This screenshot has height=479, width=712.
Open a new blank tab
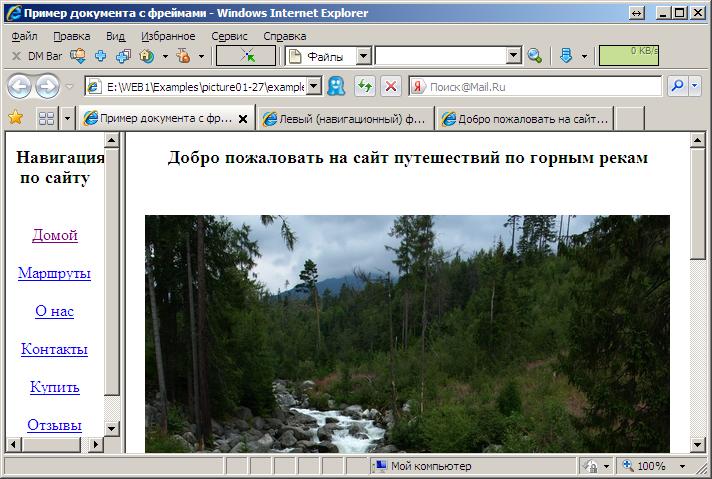(x=629, y=119)
